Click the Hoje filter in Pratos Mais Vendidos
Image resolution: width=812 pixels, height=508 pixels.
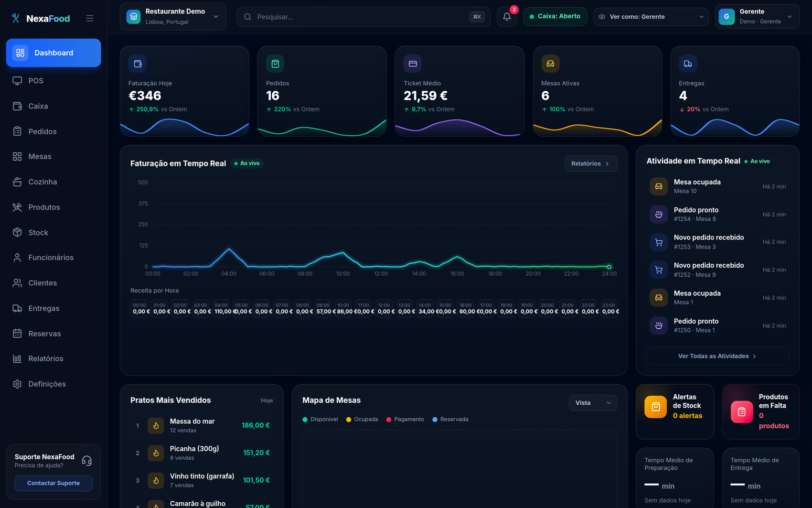pyautogui.click(x=267, y=400)
